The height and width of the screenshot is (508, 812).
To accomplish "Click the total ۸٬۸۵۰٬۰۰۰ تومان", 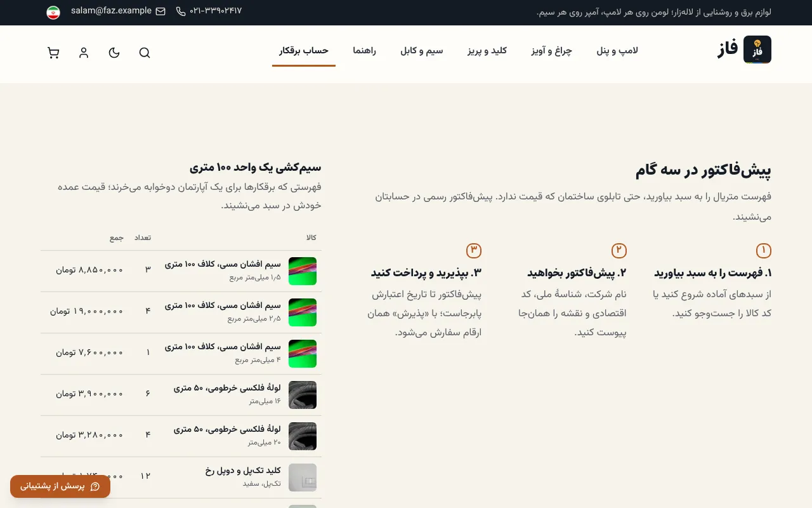I will click(x=89, y=269).
